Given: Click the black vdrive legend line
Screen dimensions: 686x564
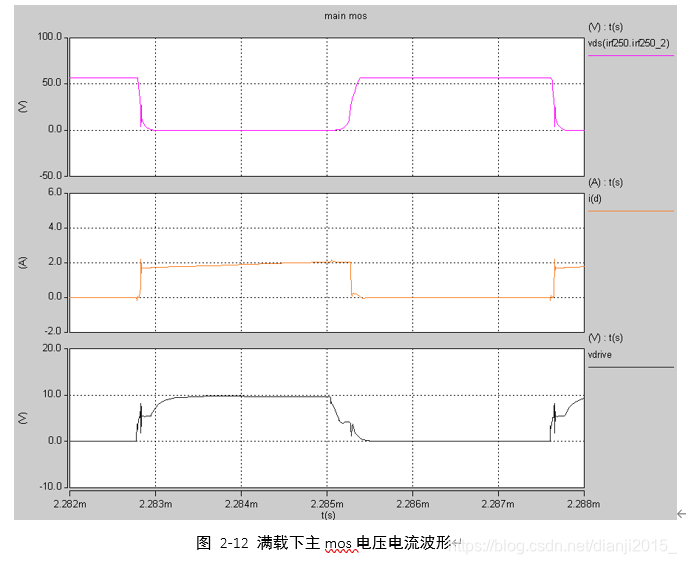Looking at the screenshot, I should (630, 367).
